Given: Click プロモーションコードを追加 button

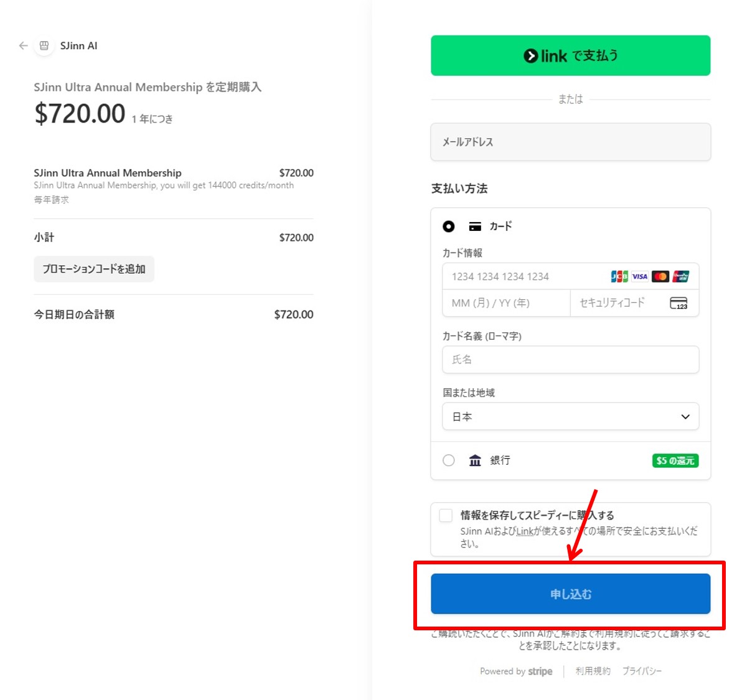Looking at the screenshot, I should pyautogui.click(x=94, y=269).
